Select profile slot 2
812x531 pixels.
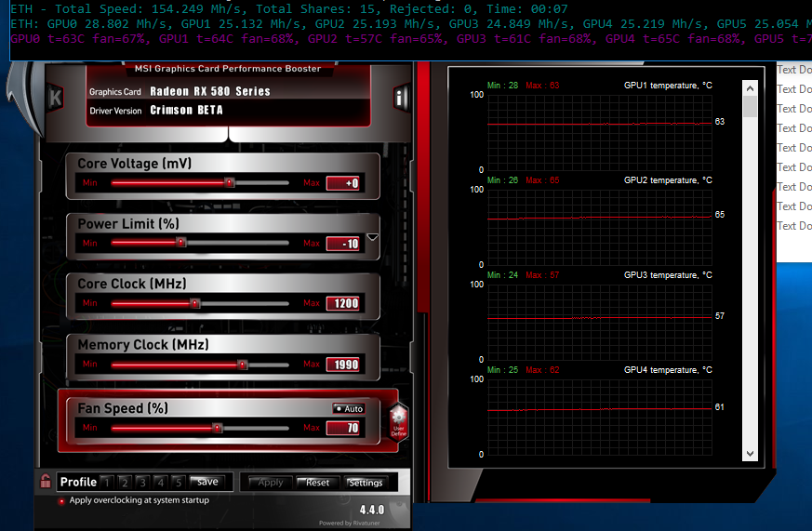click(x=125, y=483)
